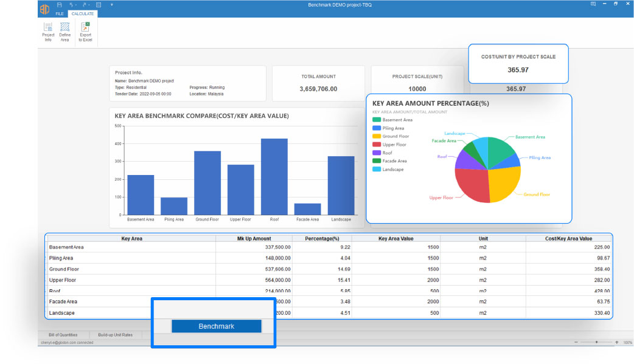Click the Redo arrow icon
The width and height of the screenshot is (634, 364).
[x=85, y=4]
